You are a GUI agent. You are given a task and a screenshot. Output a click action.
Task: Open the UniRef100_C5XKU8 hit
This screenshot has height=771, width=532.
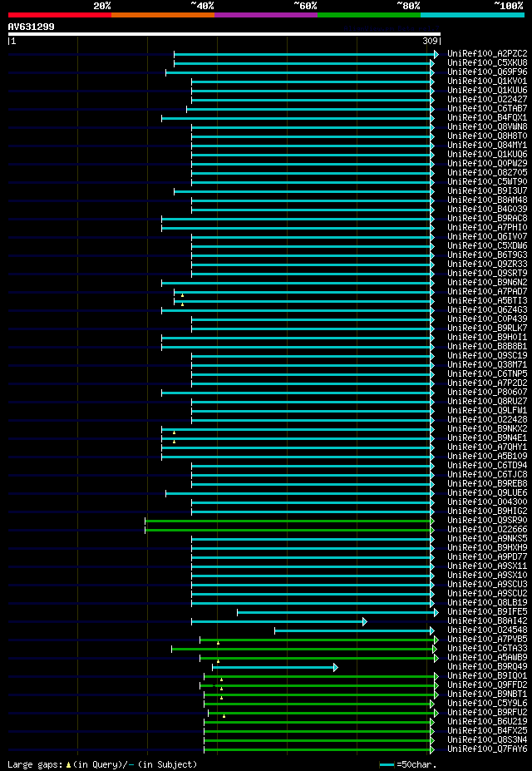487,63
